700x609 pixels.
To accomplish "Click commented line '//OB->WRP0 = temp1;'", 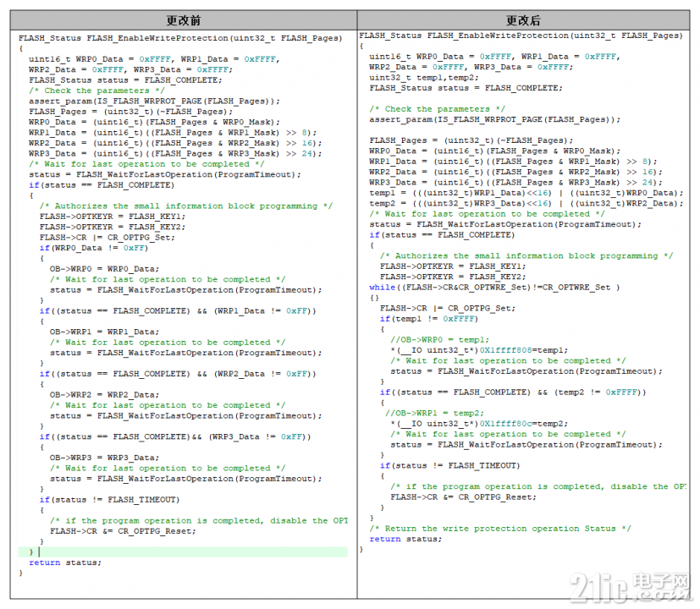I will pos(440,340).
